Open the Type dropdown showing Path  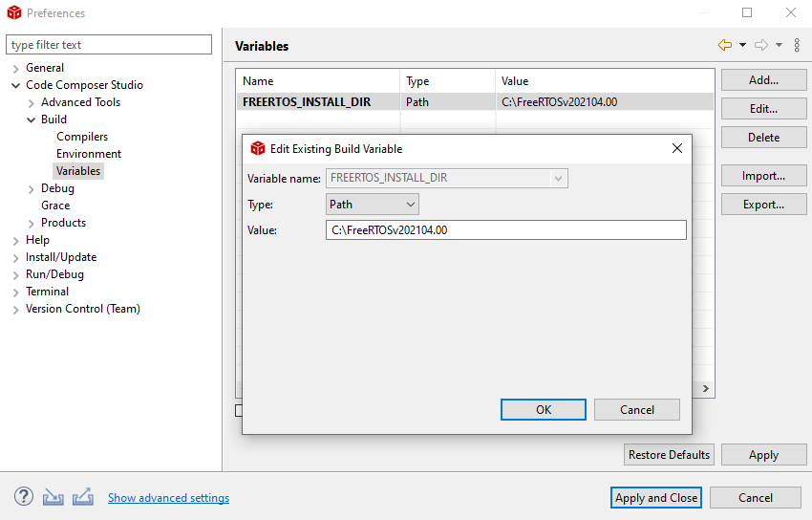373,204
